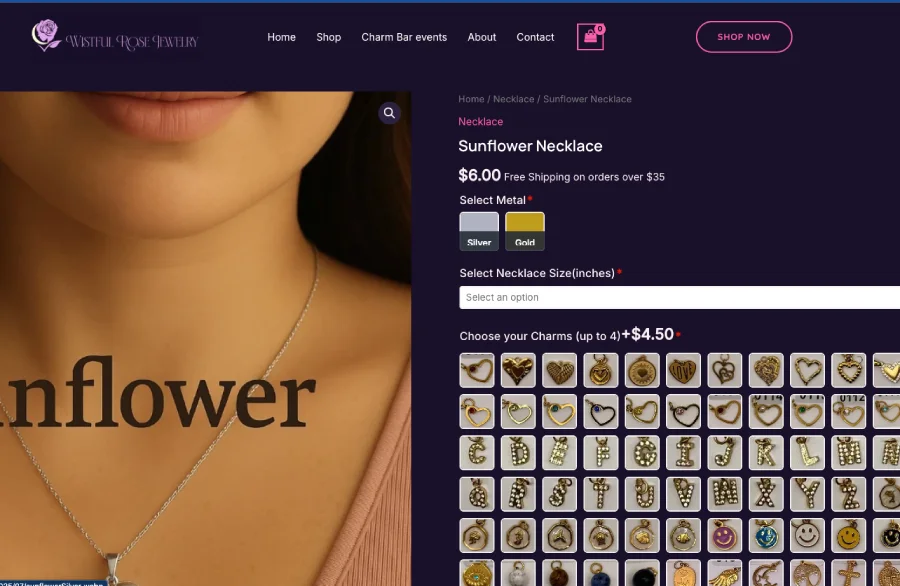The image size is (900, 586).
Task: Select the angel wing charm
Action: [x=724, y=573]
